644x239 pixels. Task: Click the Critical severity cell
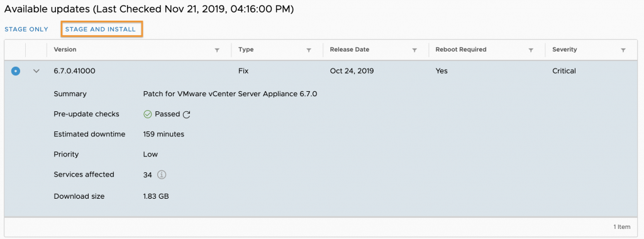pos(564,71)
